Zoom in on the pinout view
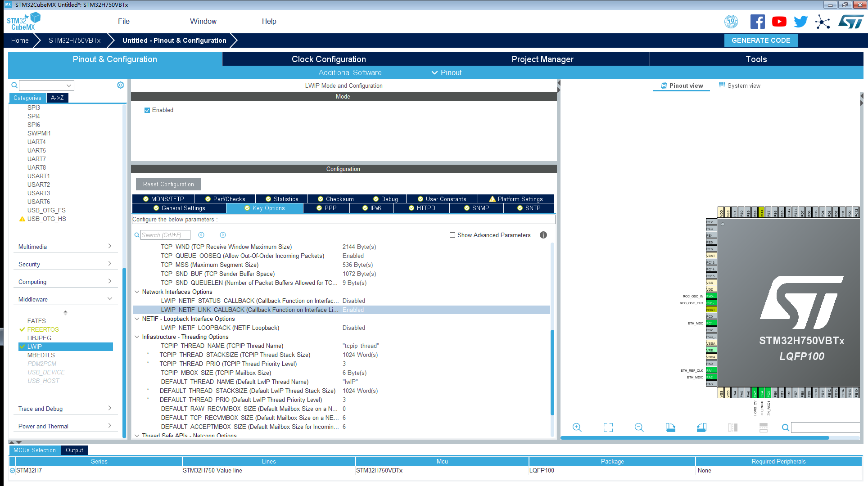The width and height of the screenshot is (868, 486). point(577,427)
